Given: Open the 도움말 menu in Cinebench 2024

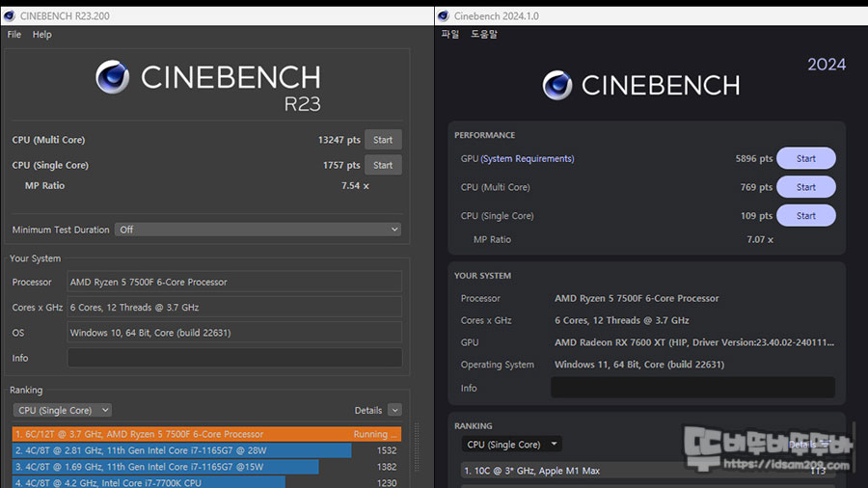Looking at the screenshot, I should (x=484, y=35).
